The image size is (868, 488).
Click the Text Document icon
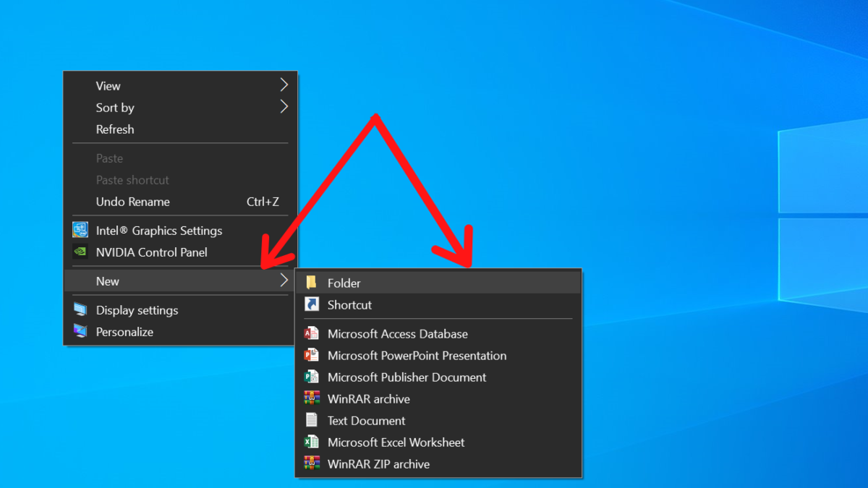[312, 420]
